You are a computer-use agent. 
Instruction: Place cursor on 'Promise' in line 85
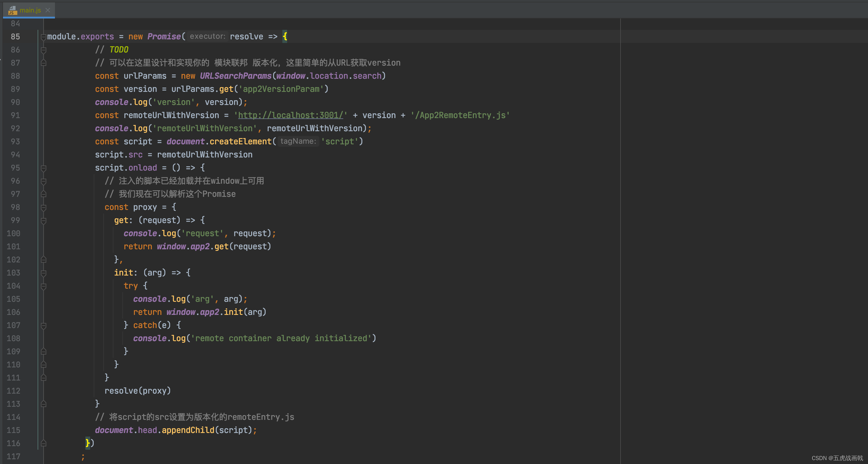click(164, 37)
